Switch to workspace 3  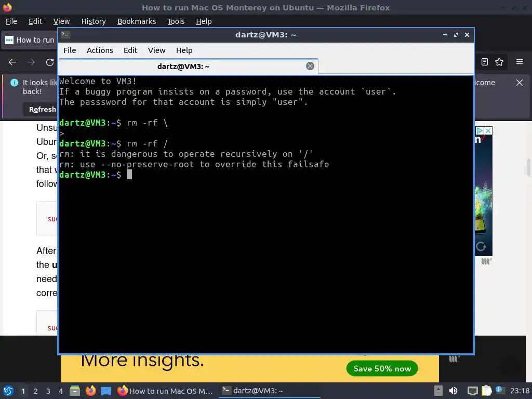tap(48, 391)
